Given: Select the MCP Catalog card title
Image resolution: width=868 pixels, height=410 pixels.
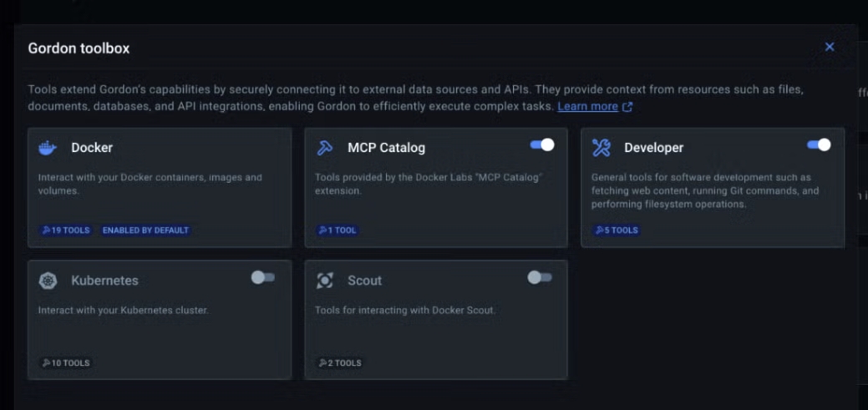Looking at the screenshot, I should pos(387,148).
